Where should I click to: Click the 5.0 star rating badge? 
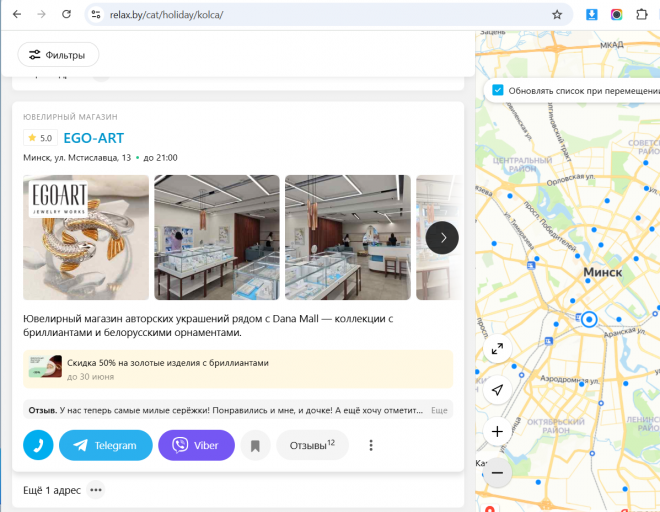(40, 138)
